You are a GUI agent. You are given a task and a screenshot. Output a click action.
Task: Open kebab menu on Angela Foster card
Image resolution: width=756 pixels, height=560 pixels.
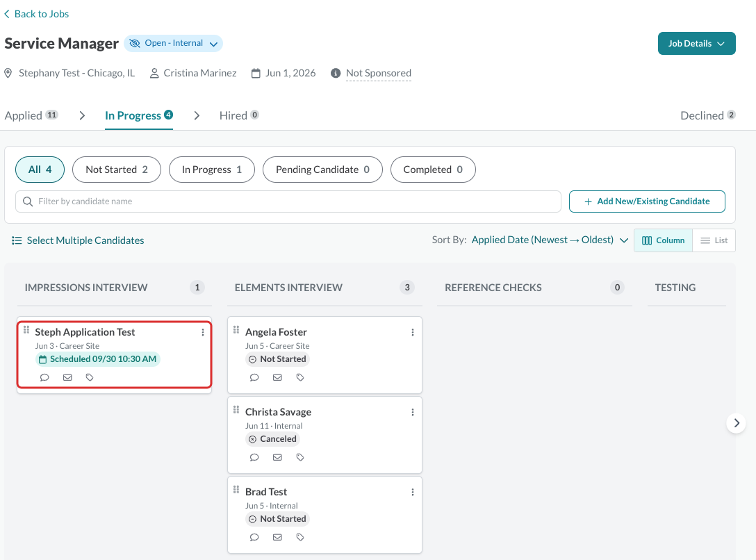tap(413, 332)
